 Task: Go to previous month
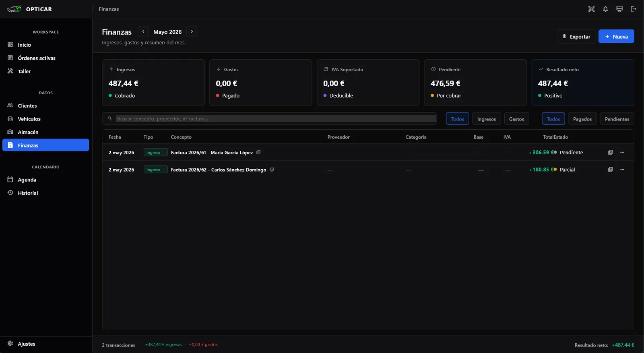[x=143, y=31]
